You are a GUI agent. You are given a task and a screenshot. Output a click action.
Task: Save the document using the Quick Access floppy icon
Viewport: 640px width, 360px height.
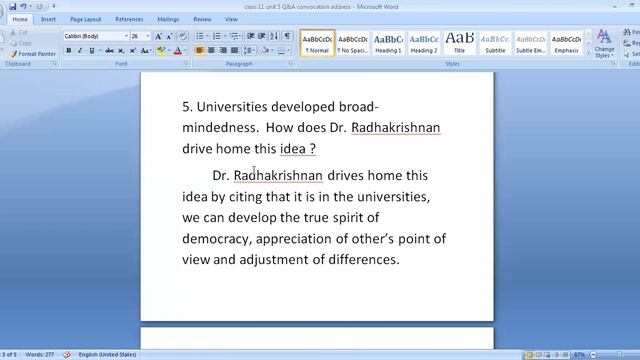[x=13, y=7]
